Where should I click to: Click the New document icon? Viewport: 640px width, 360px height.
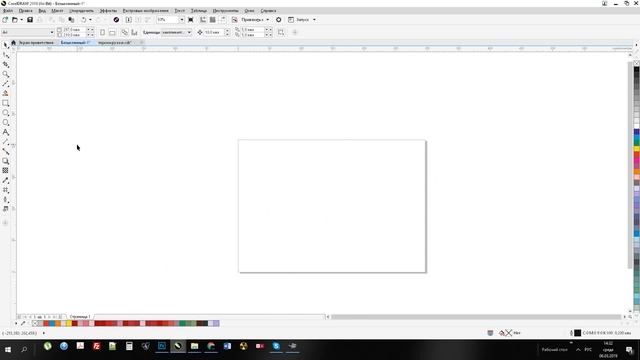(x=5, y=20)
